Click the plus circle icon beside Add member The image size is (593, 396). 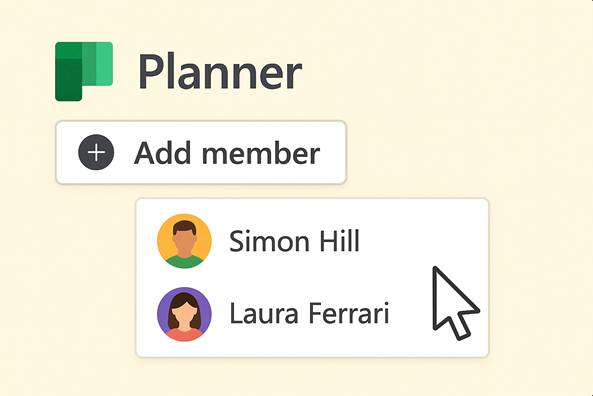point(96,152)
